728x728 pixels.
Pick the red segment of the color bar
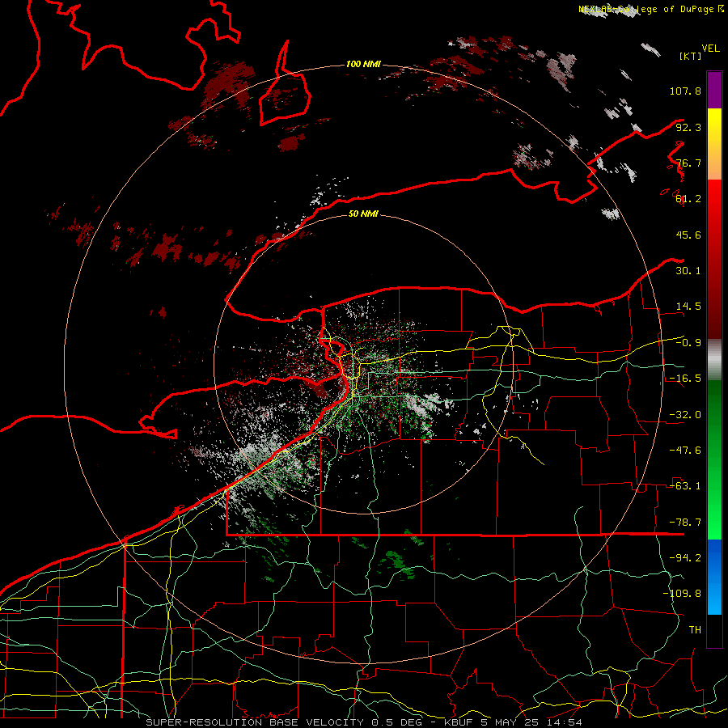tap(714, 259)
